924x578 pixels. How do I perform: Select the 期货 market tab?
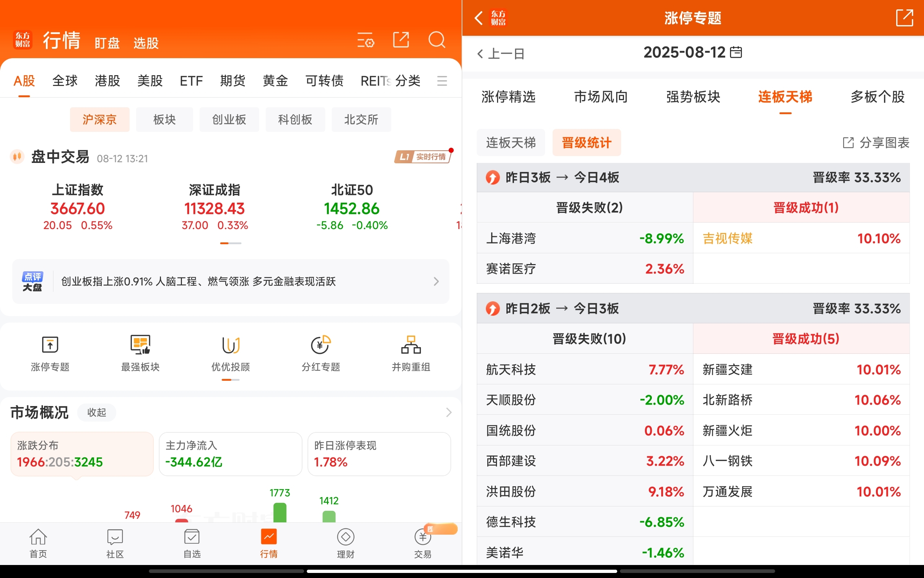[232, 81]
